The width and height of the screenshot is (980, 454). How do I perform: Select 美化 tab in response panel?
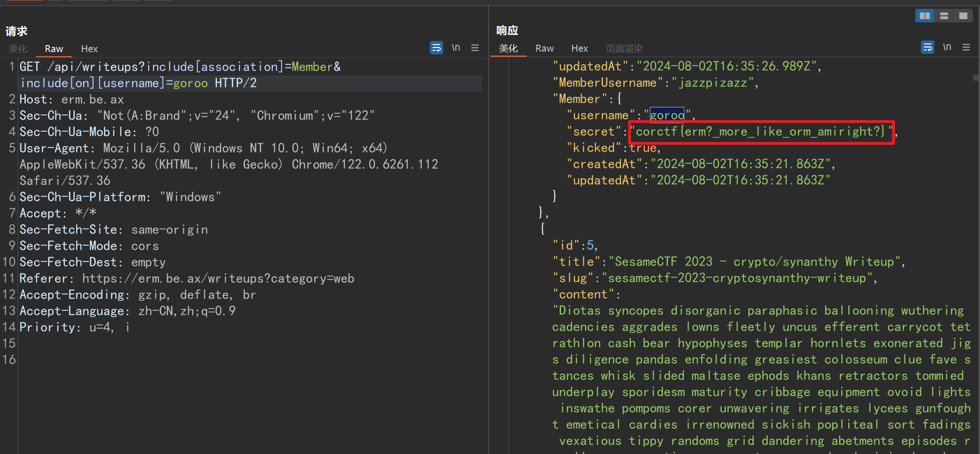point(508,48)
